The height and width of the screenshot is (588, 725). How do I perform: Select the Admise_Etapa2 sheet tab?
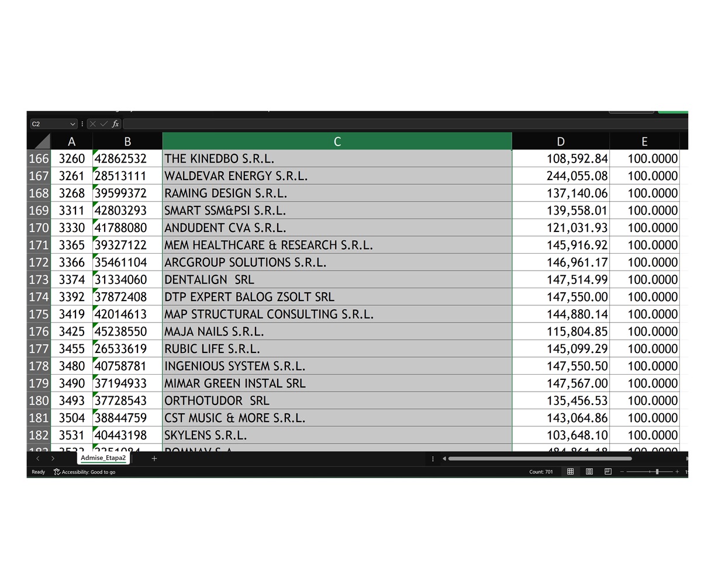point(103,458)
